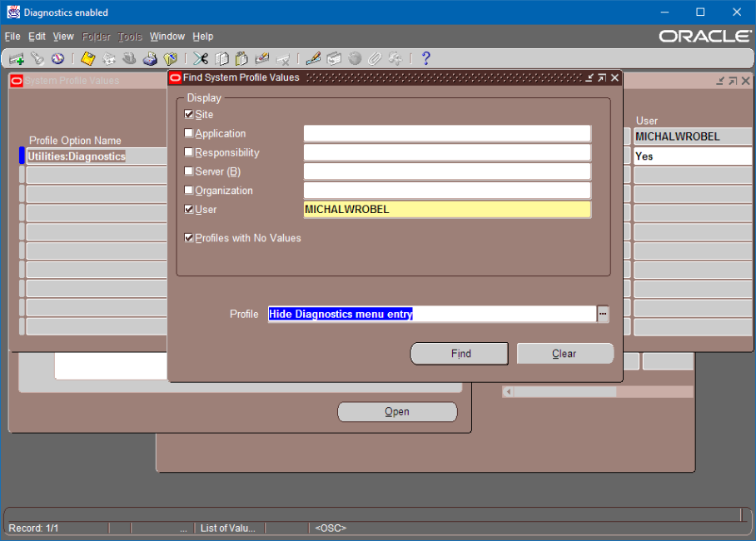Open the Navigator compass icon

tap(57, 59)
